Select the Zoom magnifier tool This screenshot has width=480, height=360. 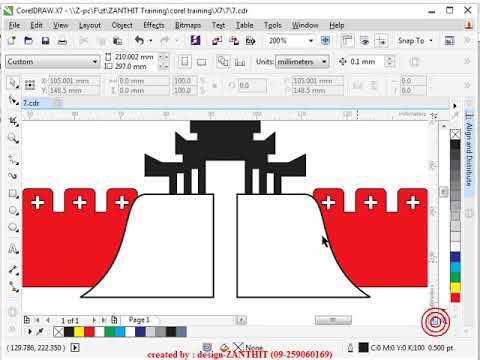(x=13, y=138)
